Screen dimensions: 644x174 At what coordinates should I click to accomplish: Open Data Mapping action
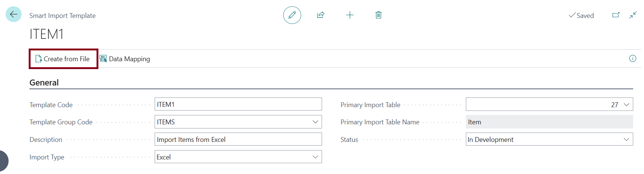pos(125,59)
